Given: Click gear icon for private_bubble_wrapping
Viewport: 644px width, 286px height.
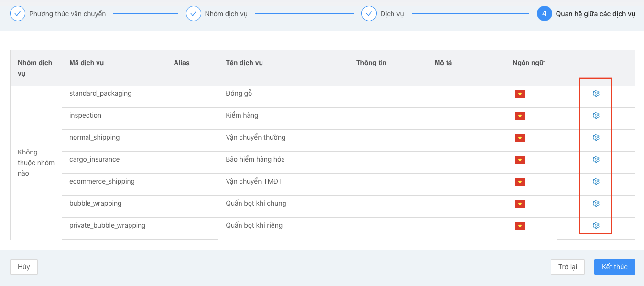Looking at the screenshot, I should pos(596,225).
